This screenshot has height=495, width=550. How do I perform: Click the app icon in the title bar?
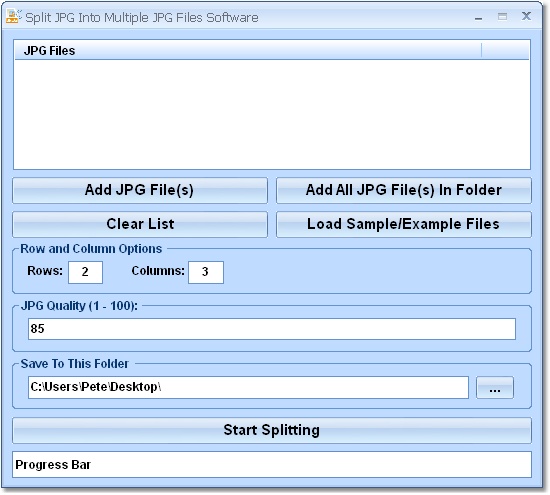(13, 16)
